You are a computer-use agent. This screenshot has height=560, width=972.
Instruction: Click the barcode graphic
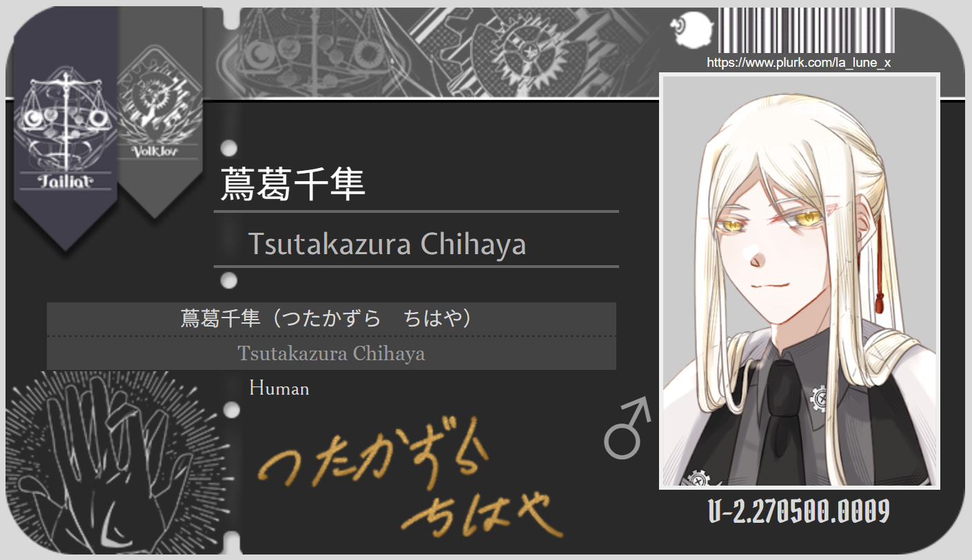(807, 30)
